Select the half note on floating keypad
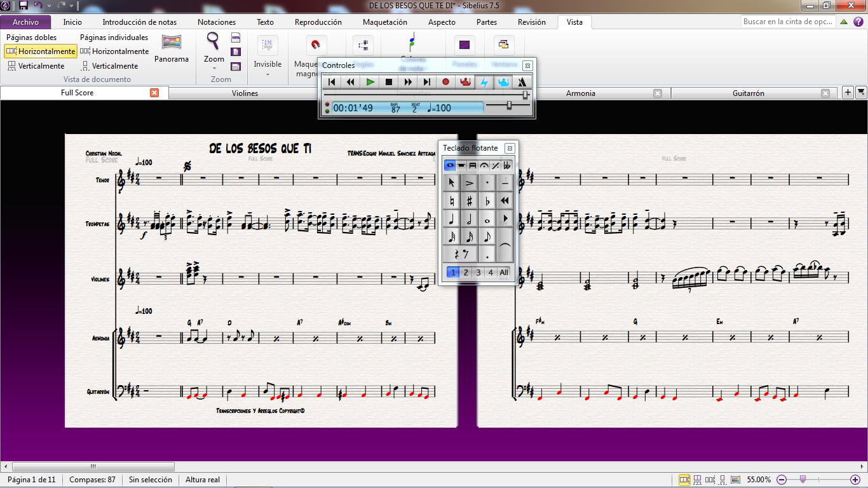Image resolution: width=868 pixels, height=488 pixels. tap(469, 220)
